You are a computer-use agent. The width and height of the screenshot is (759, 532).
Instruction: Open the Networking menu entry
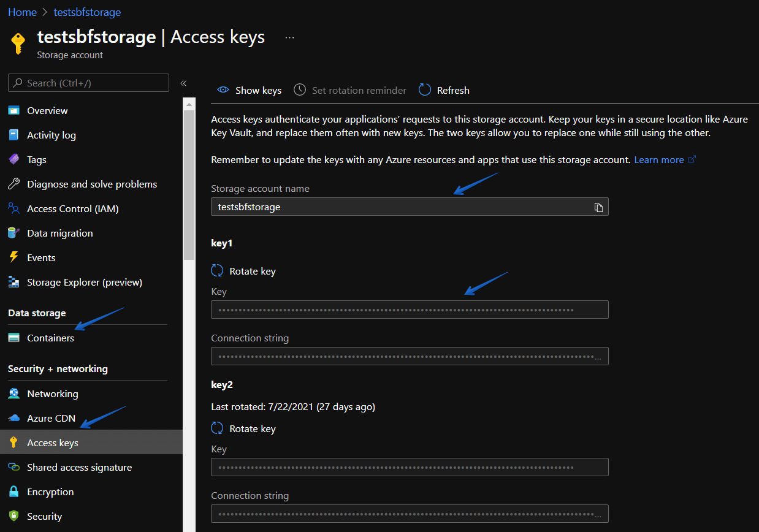point(53,393)
